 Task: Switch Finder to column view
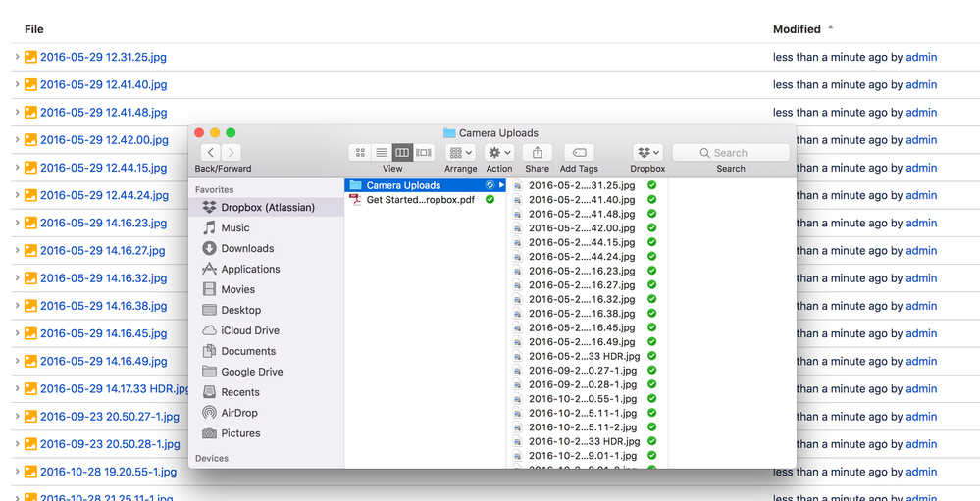(x=402, y=152)
